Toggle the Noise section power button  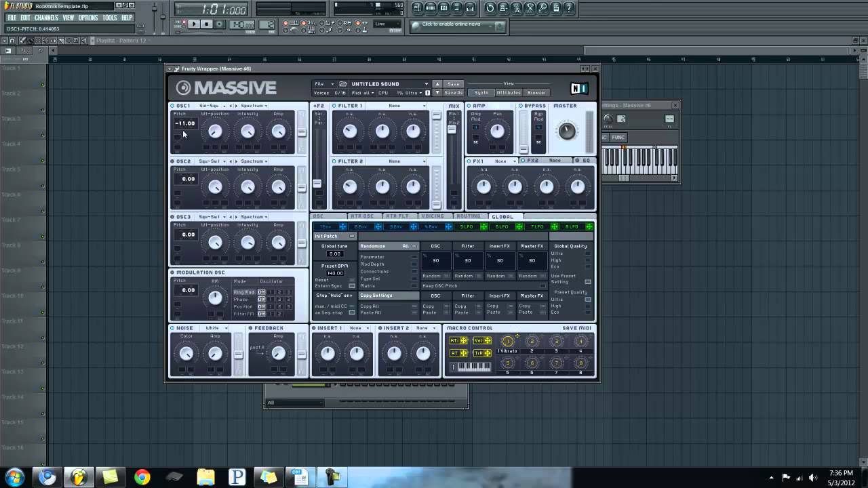pos(172,328)
